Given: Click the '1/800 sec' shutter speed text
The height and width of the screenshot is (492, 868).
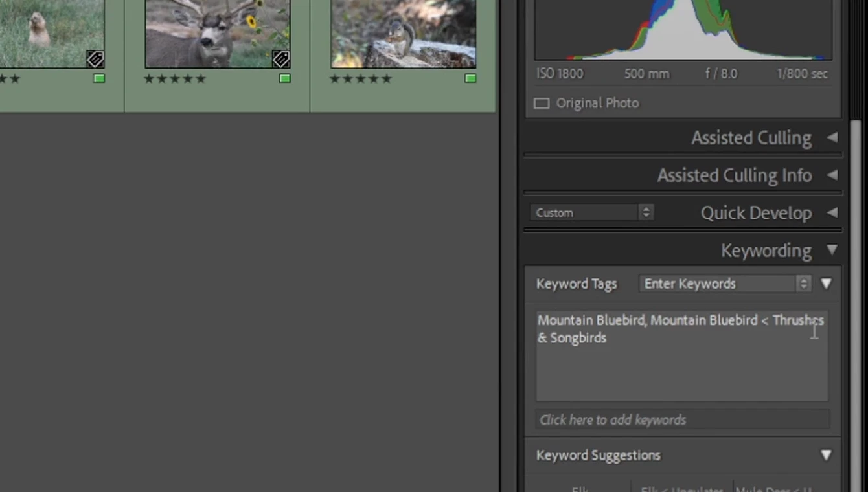Looking at the screenshot, I should [x=803, y=74].
